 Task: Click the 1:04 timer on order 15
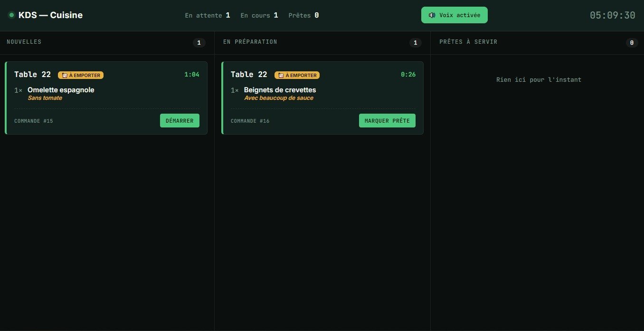click(x=192, y=74)
